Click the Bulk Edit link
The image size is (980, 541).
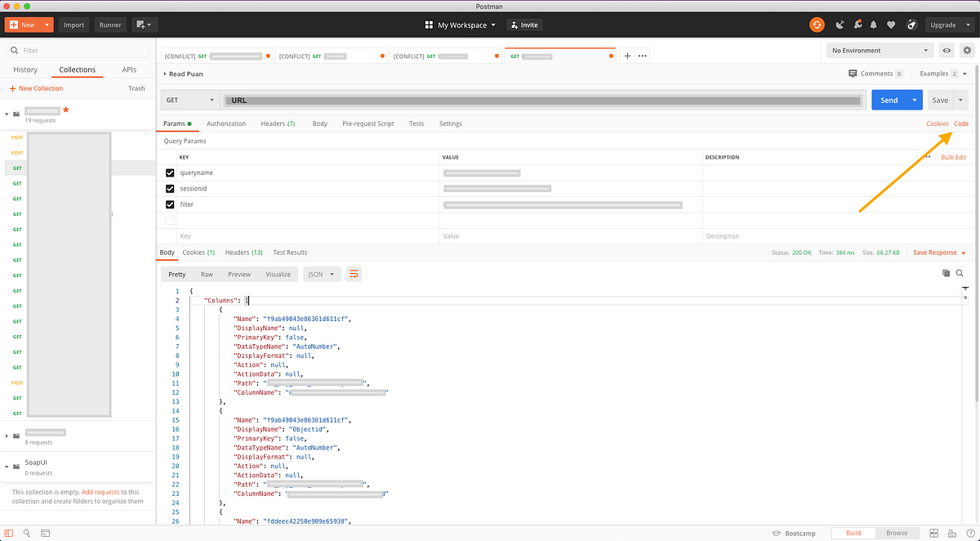(x=953, y=157)
